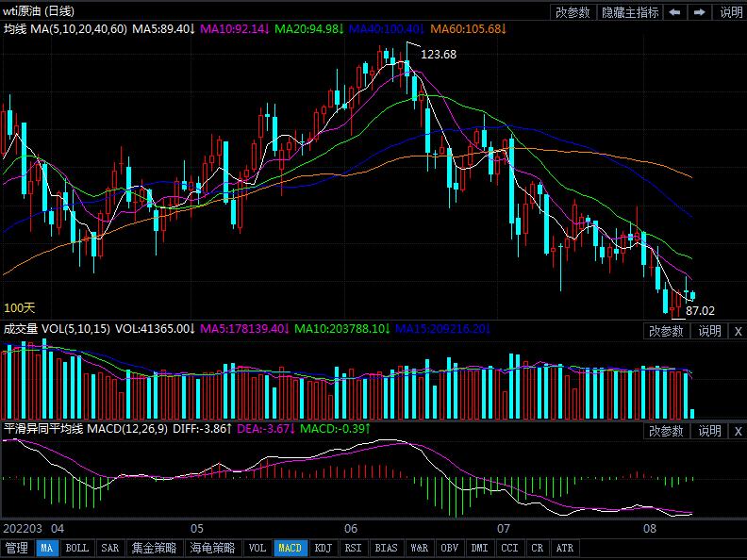The image size is (747, 560).
Task: Switch to the RSI indicator tab
Action: click(353, 548)
